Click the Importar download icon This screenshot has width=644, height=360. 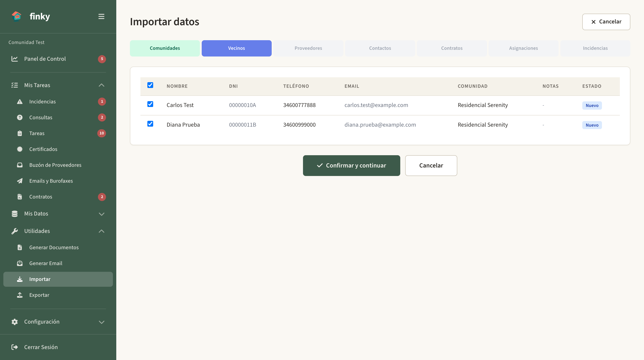[x=20, y=279]
